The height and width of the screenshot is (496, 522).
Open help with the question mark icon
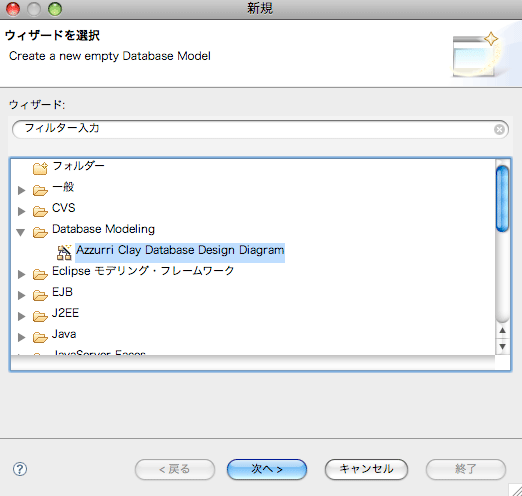click(20, 469)
